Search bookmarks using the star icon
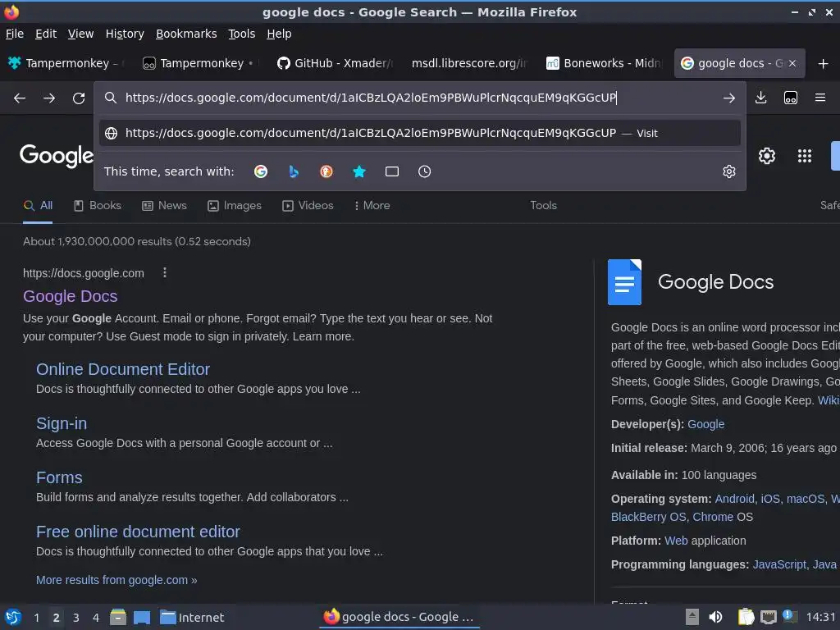The width and height of the screenshot is (840, 630). pyautogui.click(x=359, y=171)
